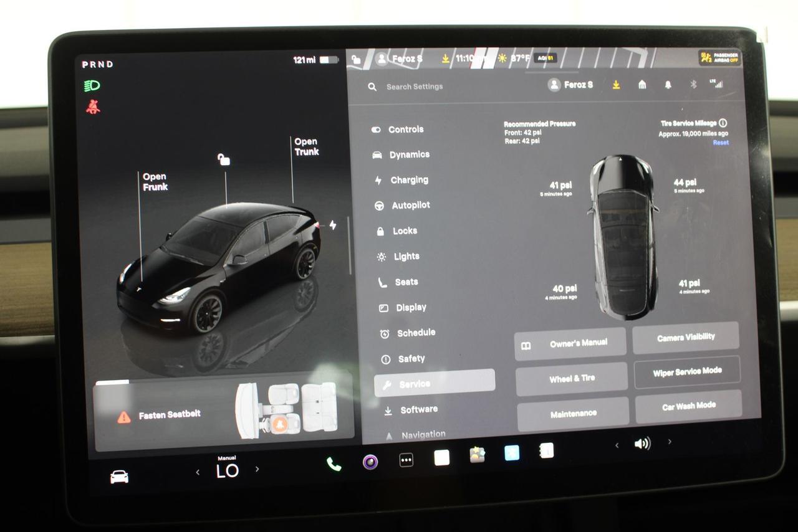798x532 pixels.
Task: Tap the car controls icon in the bottom bar
Action: [x=119, y=477]
